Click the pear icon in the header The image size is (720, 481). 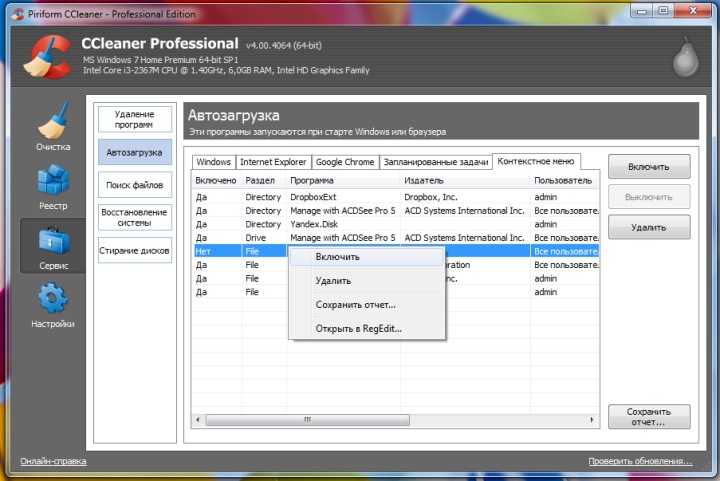[x=686, y=57]
